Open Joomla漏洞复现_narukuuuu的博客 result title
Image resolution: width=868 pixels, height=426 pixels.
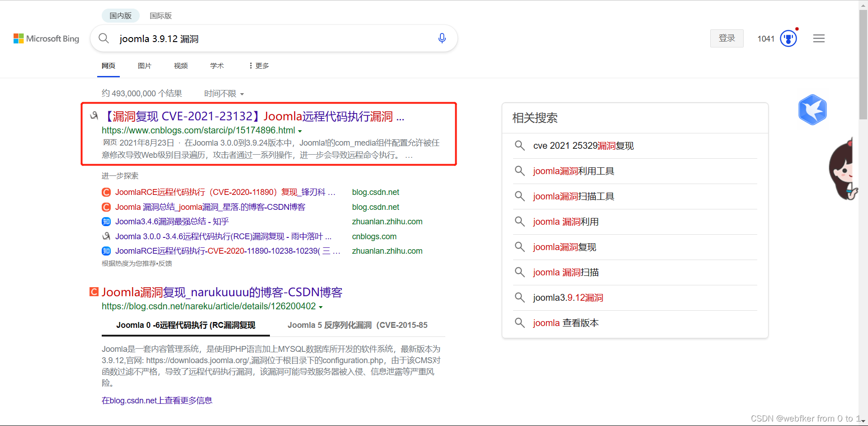point(222,293)
